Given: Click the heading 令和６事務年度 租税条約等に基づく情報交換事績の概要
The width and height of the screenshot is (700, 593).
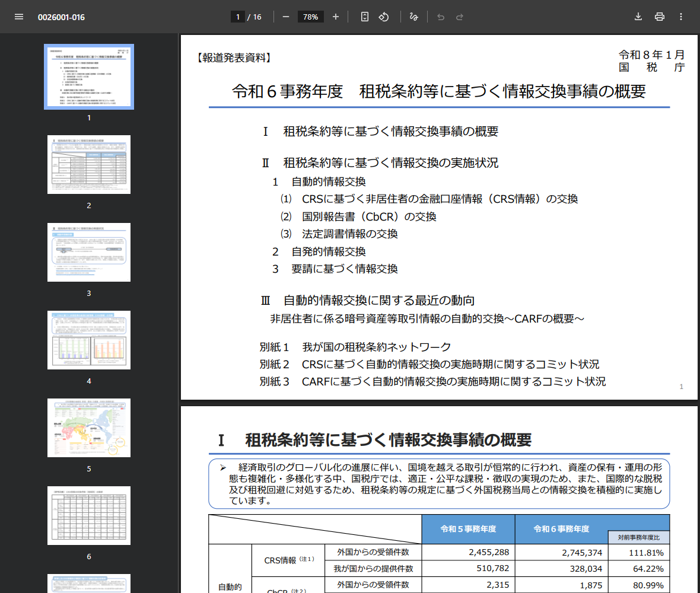Looking at the screenshot, I should point(439,91).
